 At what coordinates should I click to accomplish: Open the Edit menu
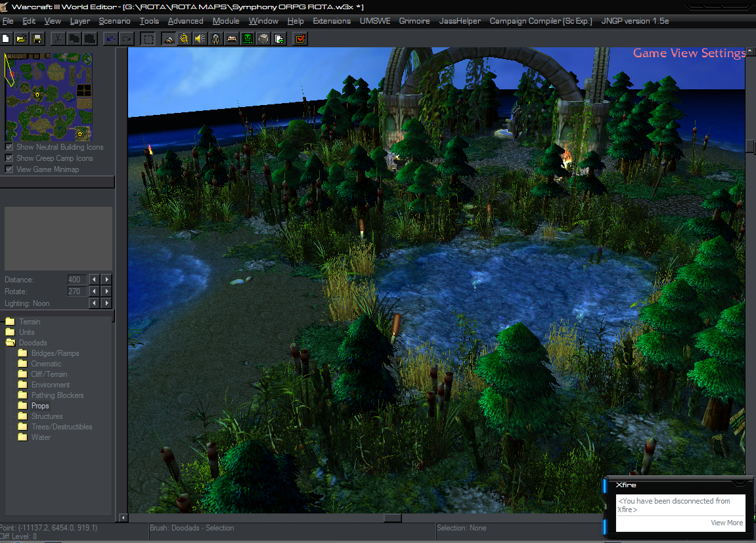point(29,21)
